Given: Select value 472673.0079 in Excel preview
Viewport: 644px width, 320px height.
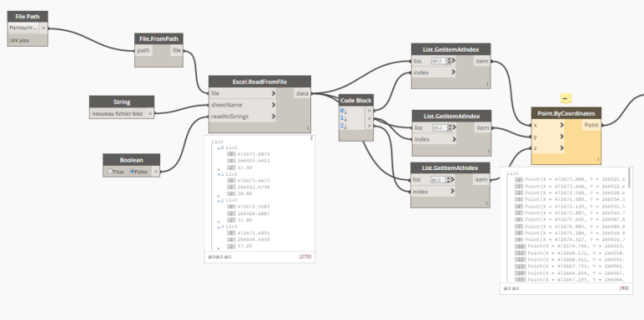Looking at the screenshot, I should click(x=253, y=154).
